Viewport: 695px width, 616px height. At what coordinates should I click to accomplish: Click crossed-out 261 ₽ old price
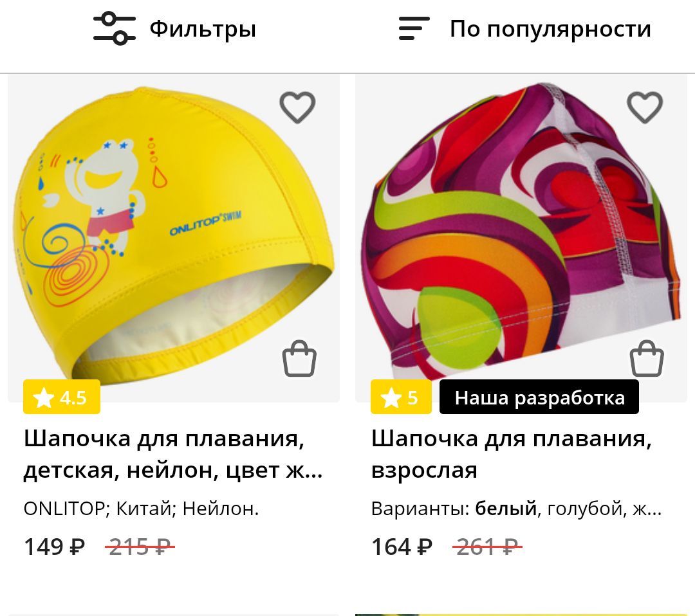(487, 547)
